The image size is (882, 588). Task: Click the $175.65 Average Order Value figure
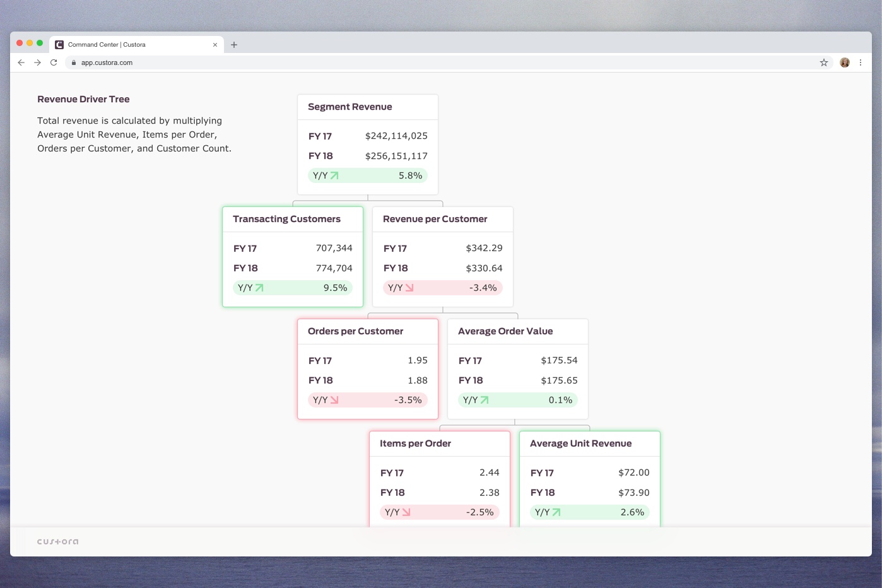coord(560,380)
